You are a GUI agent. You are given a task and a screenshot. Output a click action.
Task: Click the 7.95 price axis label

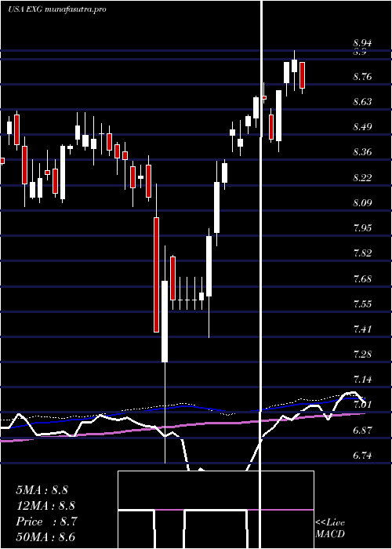tap(362, 228)
